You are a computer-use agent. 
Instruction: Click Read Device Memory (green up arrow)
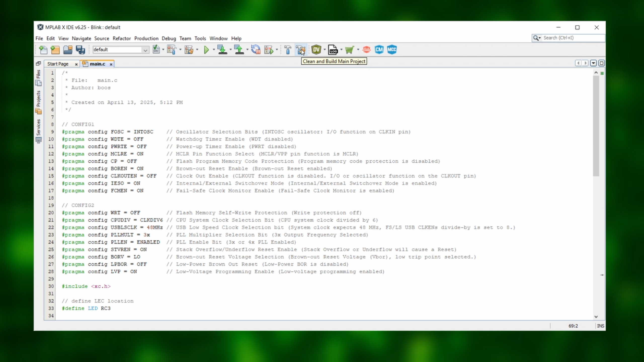point(239,50)
